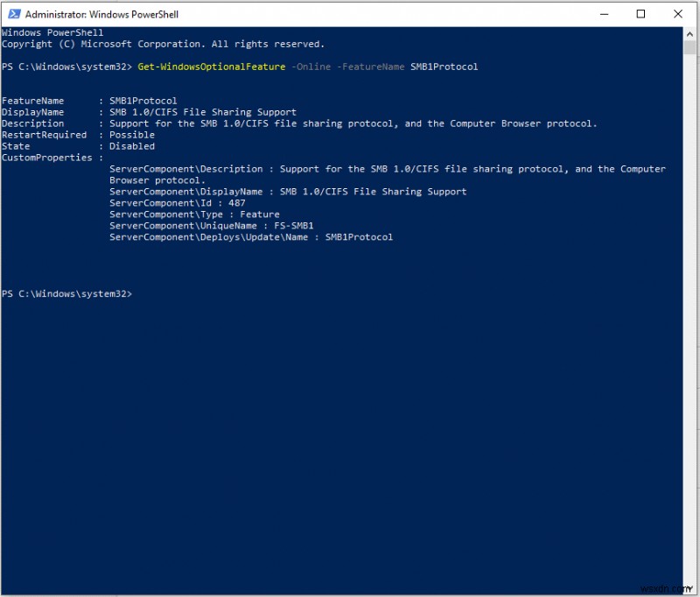Click the -Online parameter in the command
The image size is (700, 597).
(311, 67)
